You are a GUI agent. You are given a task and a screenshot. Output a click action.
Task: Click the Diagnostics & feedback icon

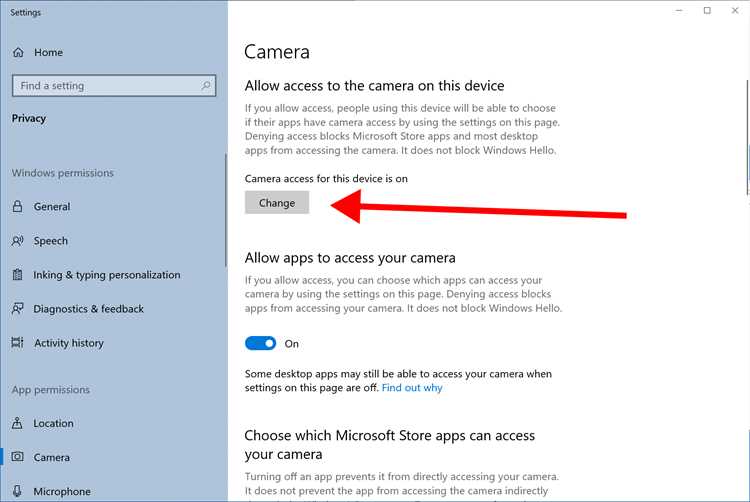18,309
